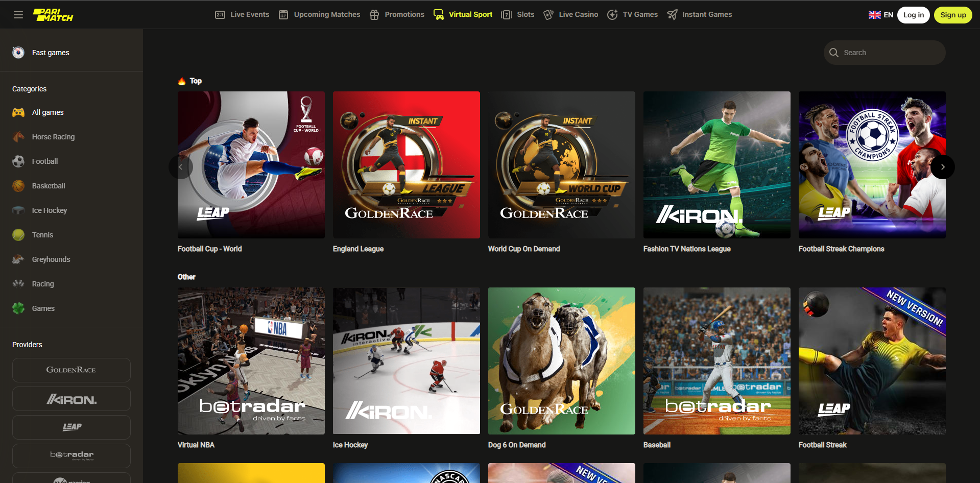
Task: Select Horse Racing category label
Action: (x=53, y=137)
